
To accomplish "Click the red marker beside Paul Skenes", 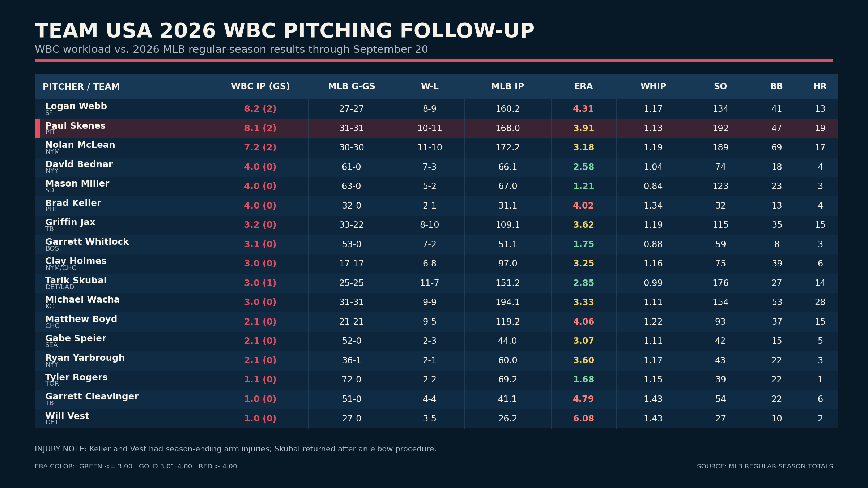I will pyautogui.click(x=37, y=128).
